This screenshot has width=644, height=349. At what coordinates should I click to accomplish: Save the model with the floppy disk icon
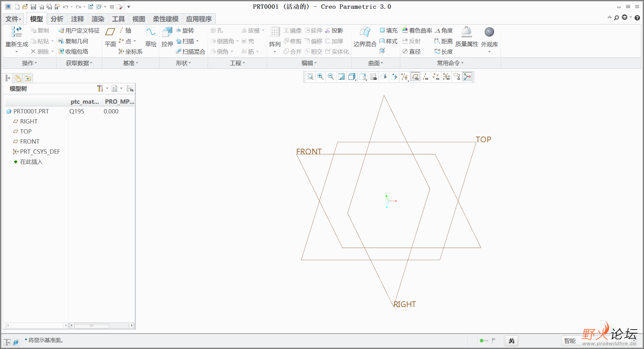[33, 7]
